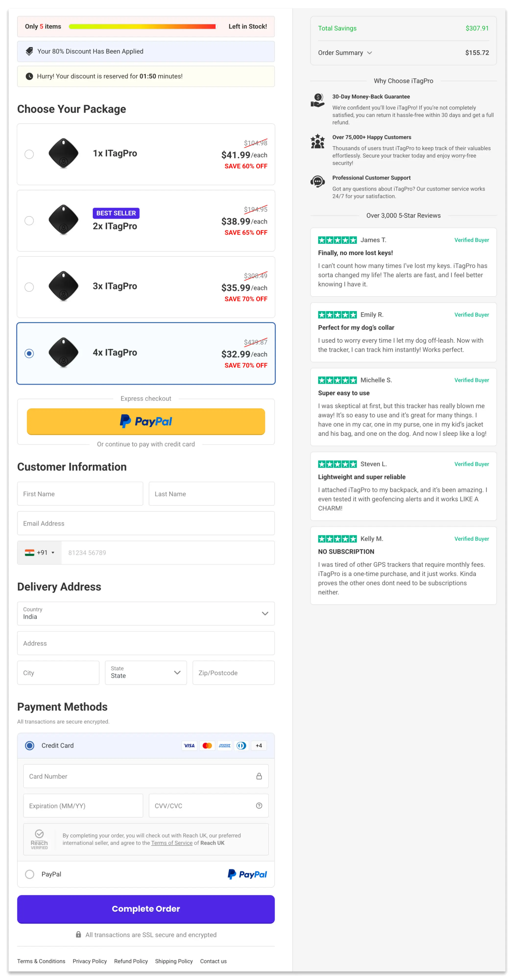
Task: Click the Mastercard icon
Action: (x=207, y=746)
